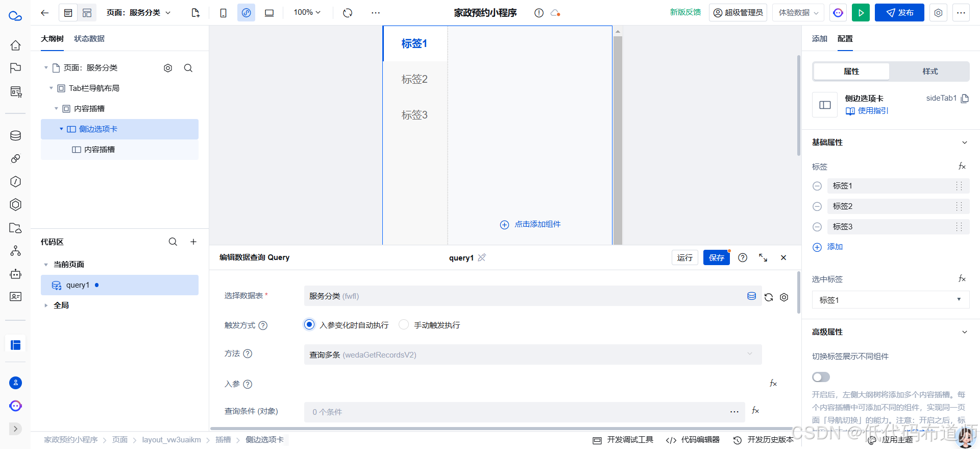Open the component layout panel icon
Screen dimensions: 980x449
click(x=87, y=13)
